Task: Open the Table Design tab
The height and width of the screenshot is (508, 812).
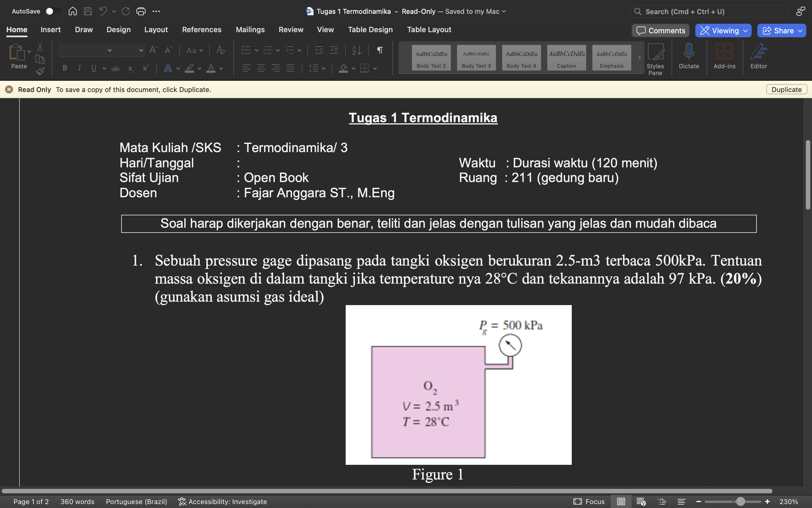Action: click(x=370, y=30)
